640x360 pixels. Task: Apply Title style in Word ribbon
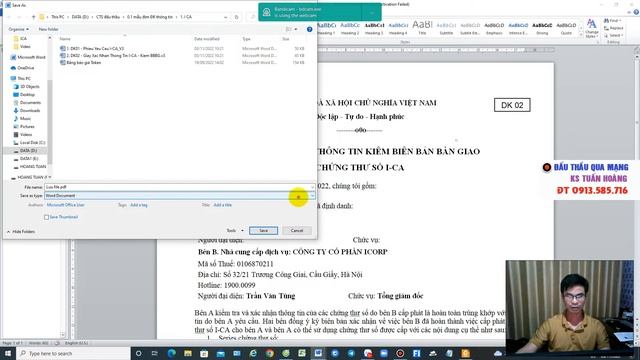(x=422, y=29)
